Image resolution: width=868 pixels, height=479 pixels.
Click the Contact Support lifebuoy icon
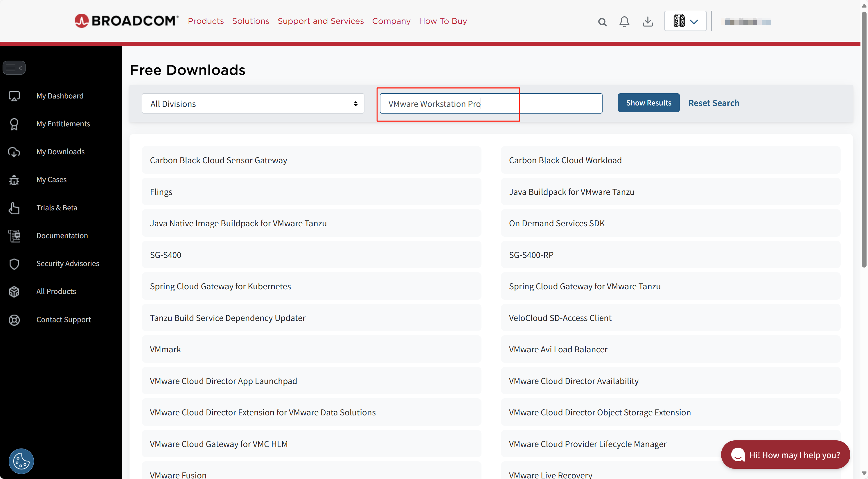point(14,320)
